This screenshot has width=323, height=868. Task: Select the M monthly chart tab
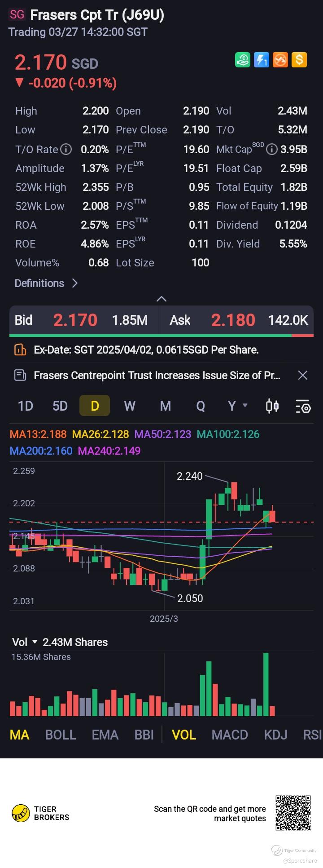[166, 406]
